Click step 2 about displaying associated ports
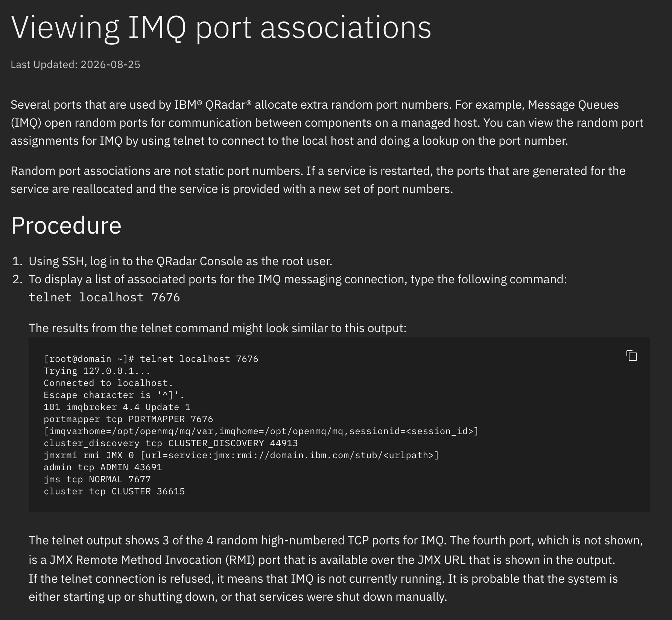 pos(298,279)
